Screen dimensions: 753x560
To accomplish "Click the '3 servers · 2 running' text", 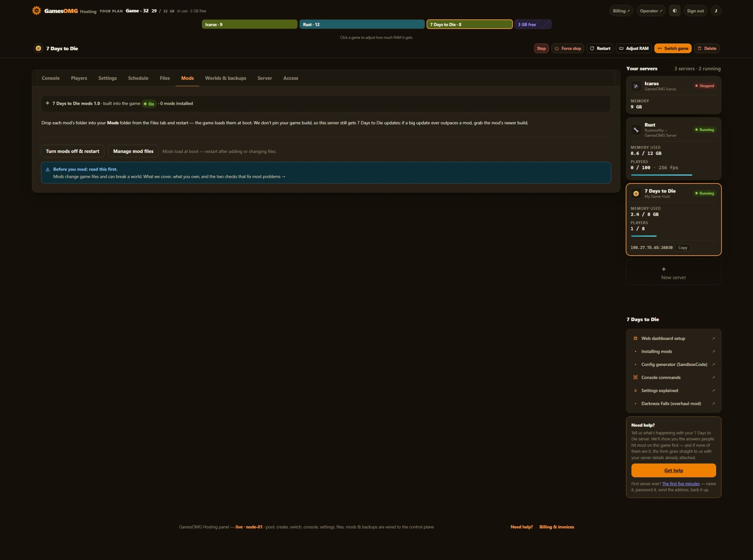I will pos(697,69).
